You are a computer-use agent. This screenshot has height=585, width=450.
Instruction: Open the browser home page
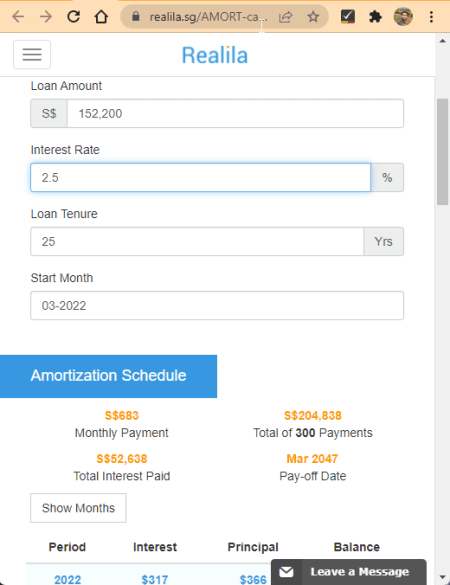[x=101, y=17]
